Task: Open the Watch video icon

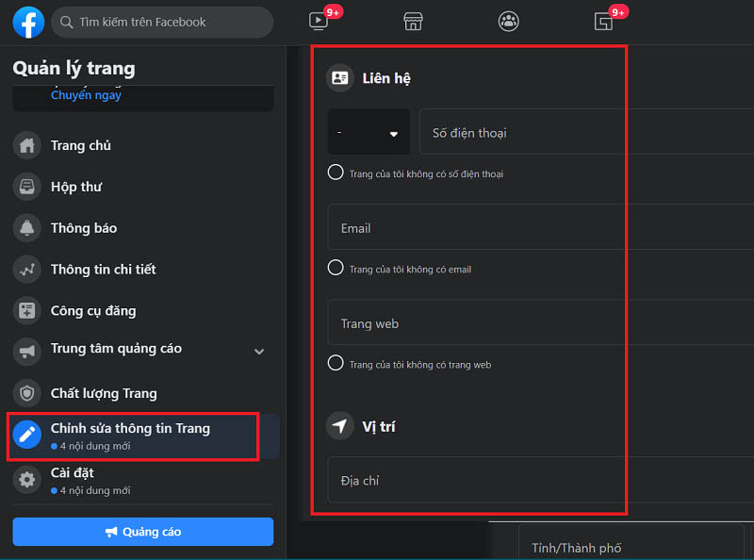Action: [x=318, y=22]
